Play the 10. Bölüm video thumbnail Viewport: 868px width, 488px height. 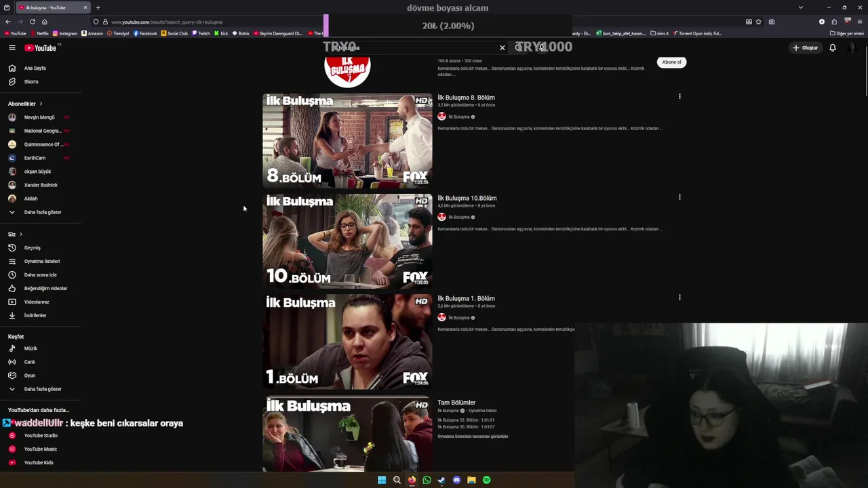(347, 241)
